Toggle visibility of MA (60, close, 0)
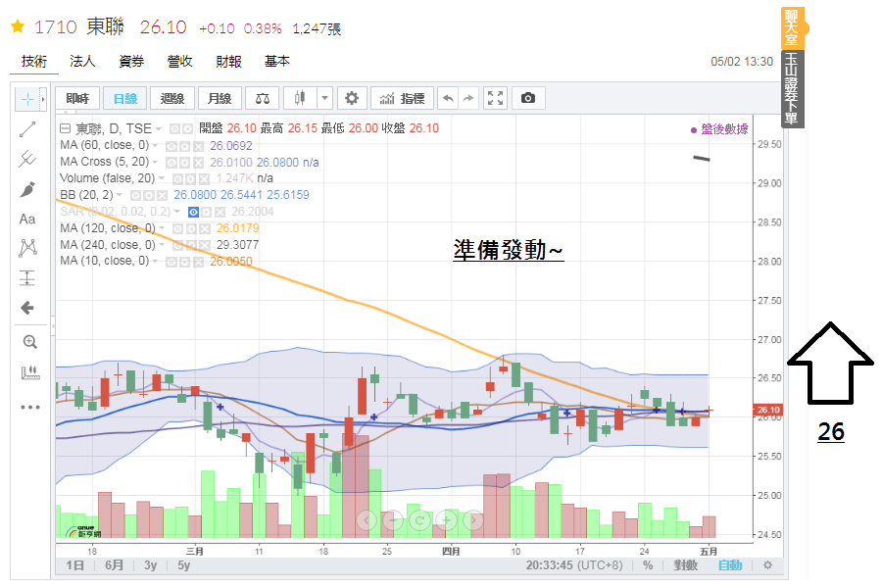 (171, 146)
